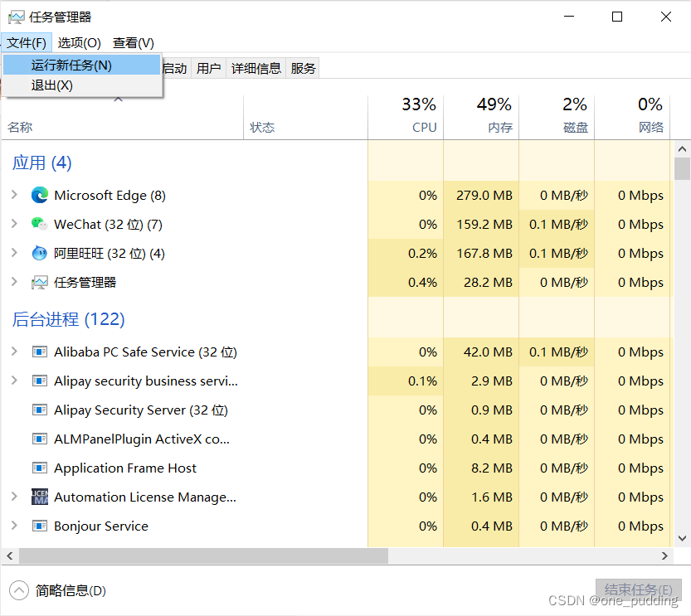Click the 0.2% CPU value cell
Image resolution: width=691 pixels, height=616 pixels.
(406, 253)
